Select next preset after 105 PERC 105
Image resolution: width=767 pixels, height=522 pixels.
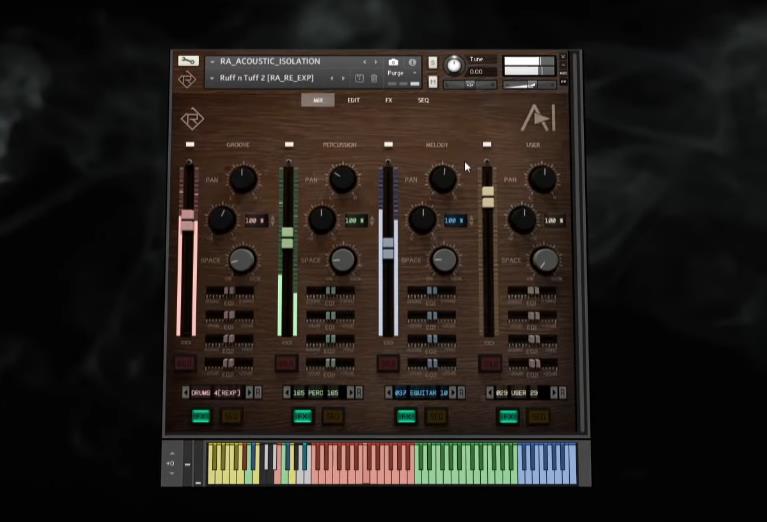pos(351,392)
